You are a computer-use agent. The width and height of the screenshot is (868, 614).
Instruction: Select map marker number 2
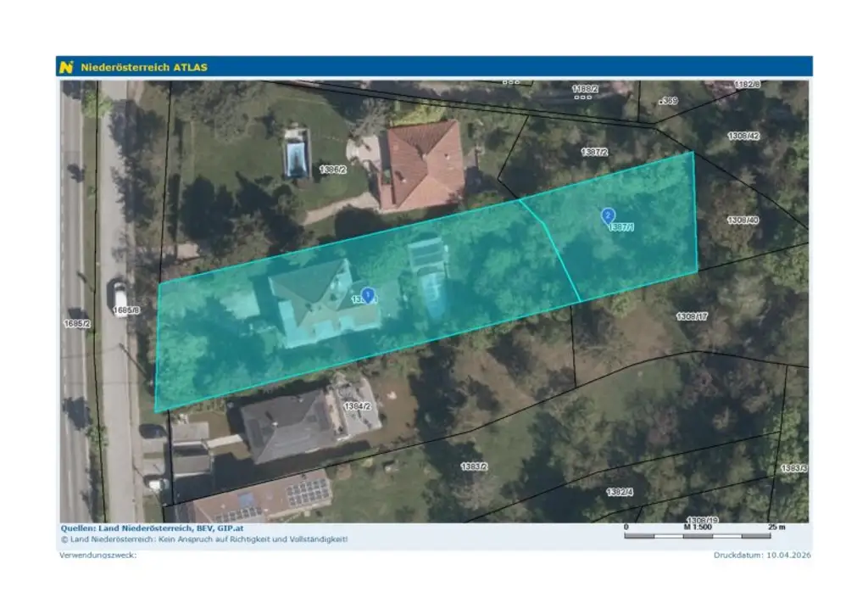(x=608, y=215)
